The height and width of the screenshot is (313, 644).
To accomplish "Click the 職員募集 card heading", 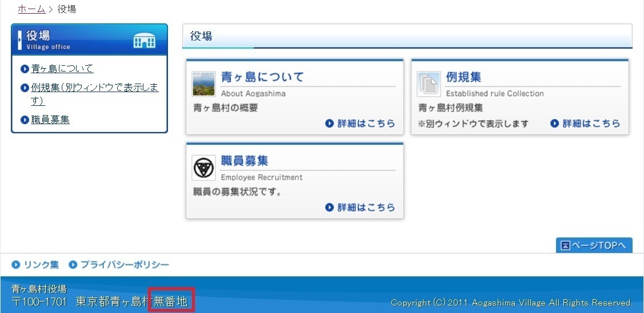I will [x=245, y=160].
